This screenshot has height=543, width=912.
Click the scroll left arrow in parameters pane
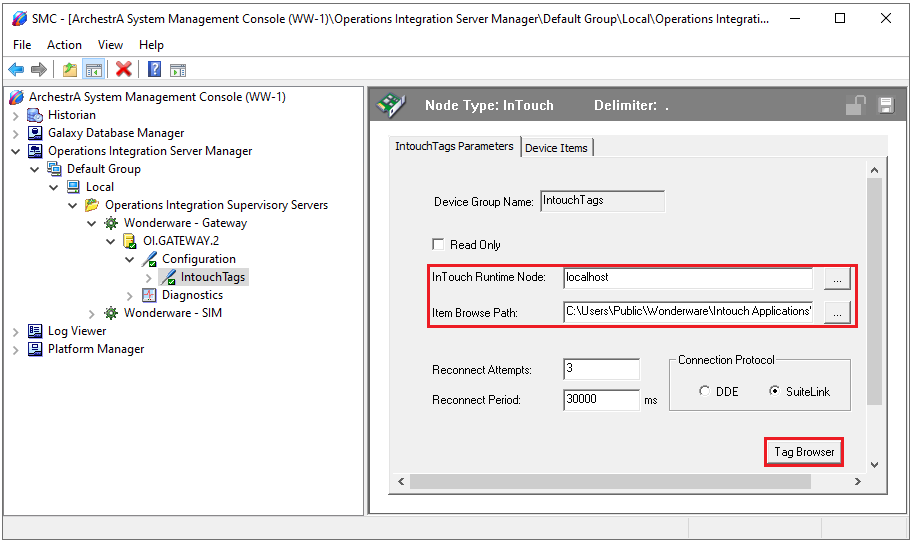click(x=401, y=481)
